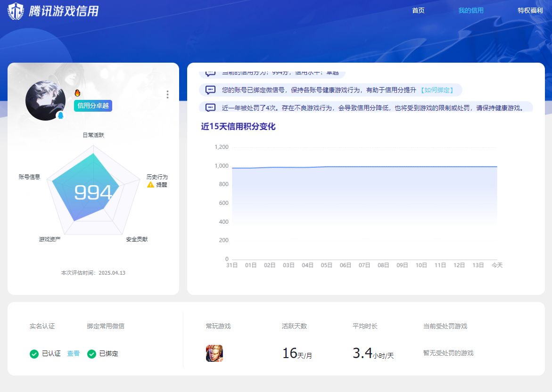The image size is (552, 392).
Task: Click the 腾讯游戏信用 title text
Action: click(64, 11)
